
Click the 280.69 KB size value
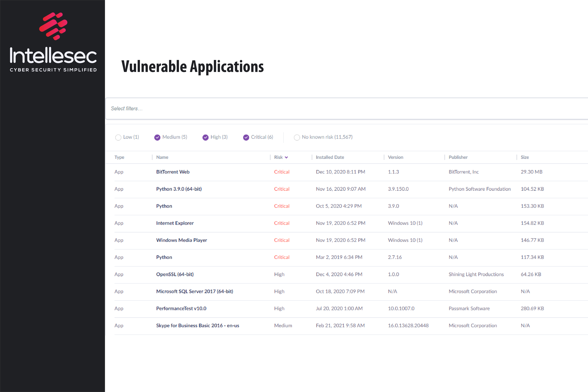click(532, 309)
